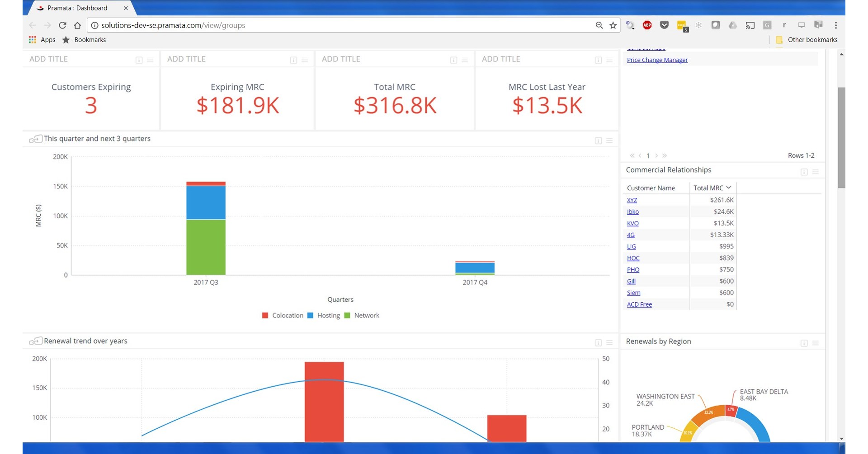Go to last page of the table pager
The height and width of the screenshot is (454, 868).
point(665,156)
